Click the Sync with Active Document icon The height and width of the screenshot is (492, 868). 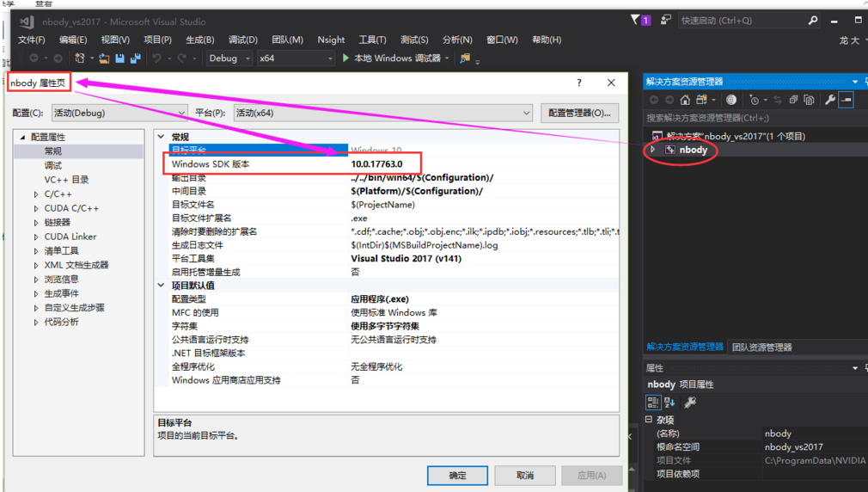778,100
